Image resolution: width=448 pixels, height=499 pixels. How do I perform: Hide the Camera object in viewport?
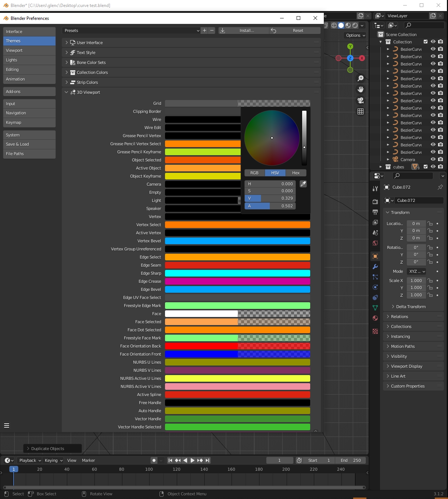tap(433, 160)
